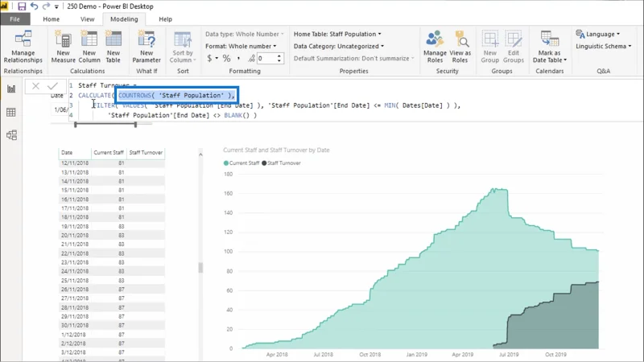This screenshot has width=644, height=362.
Task: Open Data type Whole Number dropdown
Action: pos(245,34)
